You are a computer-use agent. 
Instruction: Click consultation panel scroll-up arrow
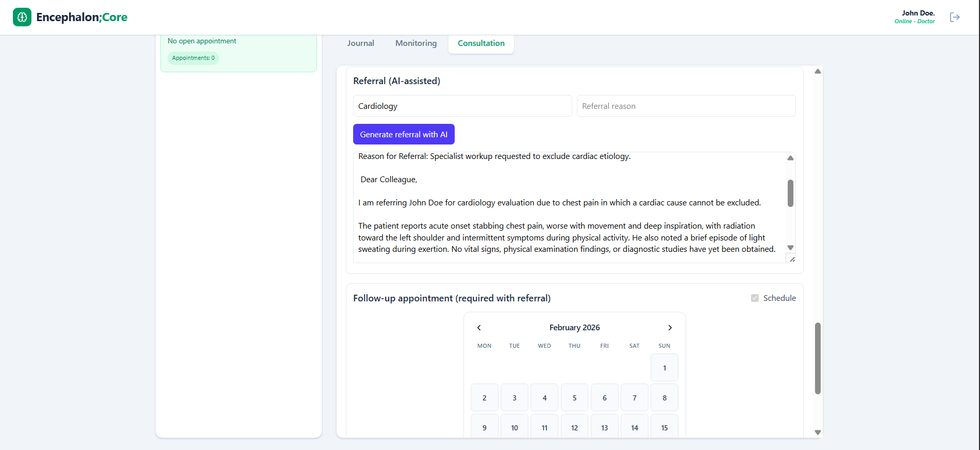[x=818, y=72]
